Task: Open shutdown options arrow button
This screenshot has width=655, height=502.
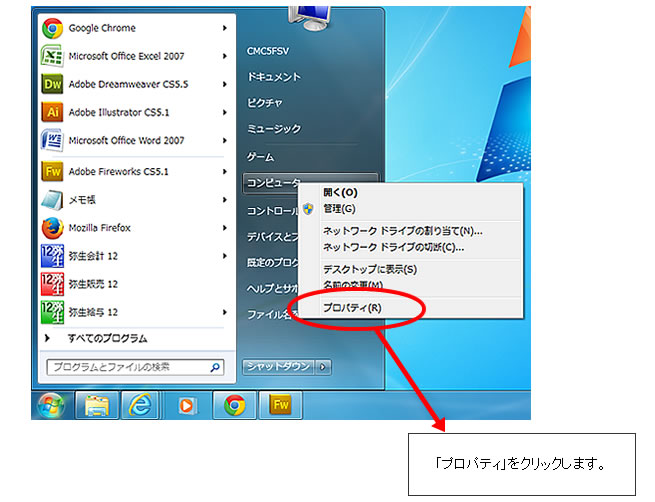Action: pos(323,367)
